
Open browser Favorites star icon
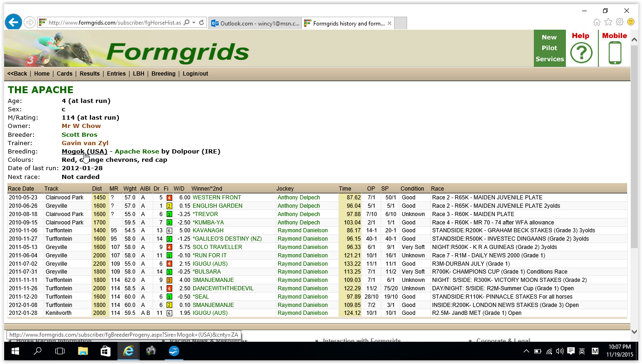tap(608, 22)
